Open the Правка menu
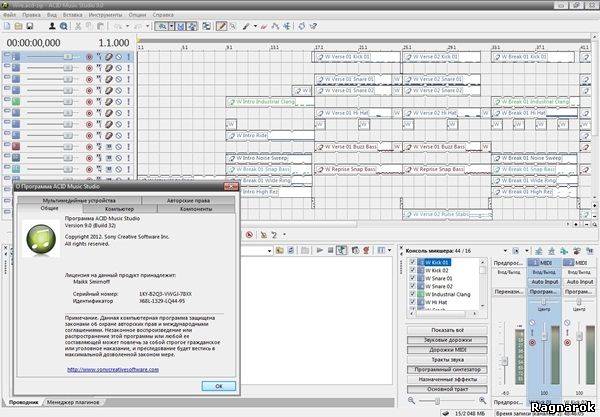Screen dimensions: 600x417 click(x=31, y=15)
